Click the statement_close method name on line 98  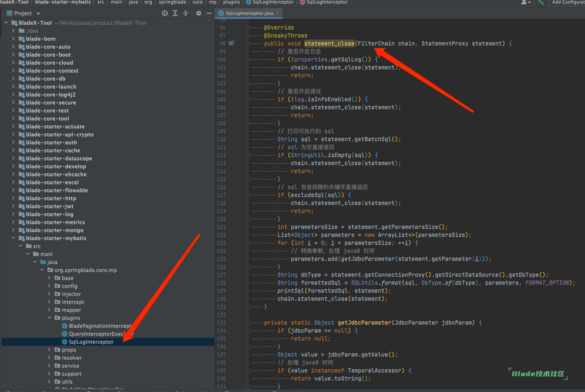point(329,43)
